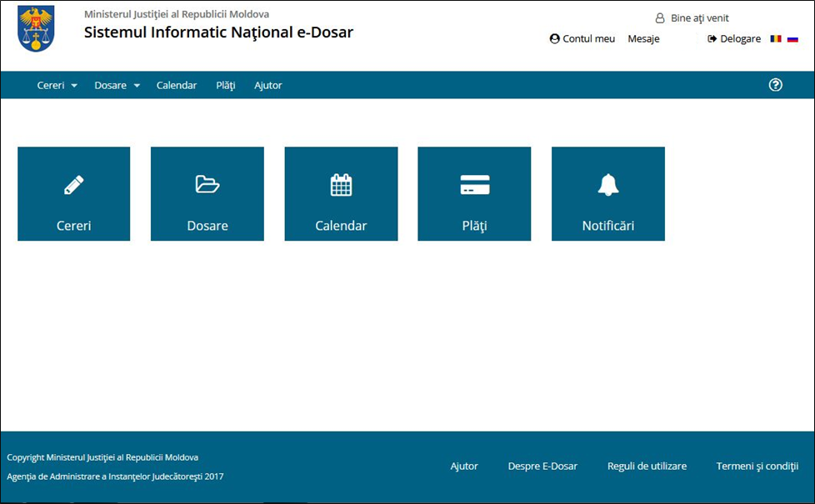Log out using Delogare
Image resolution: width=815 pixels, height=504 pixels.
tap(734, 39)
